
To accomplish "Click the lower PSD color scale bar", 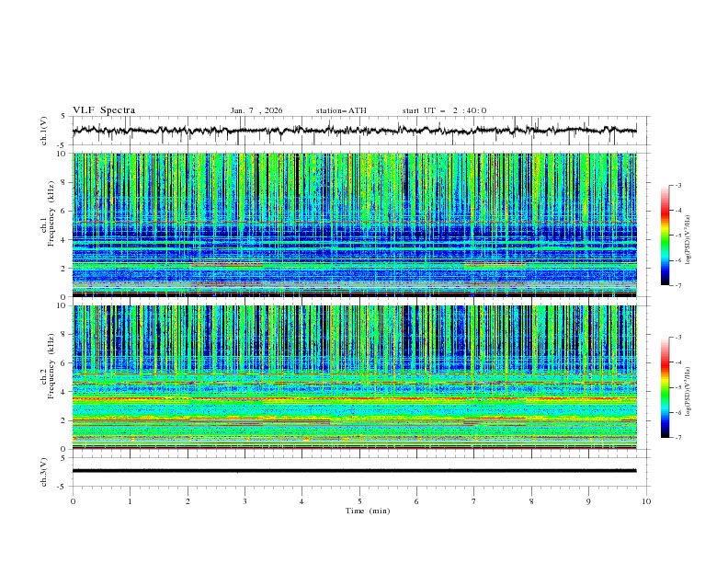I will pyautogui.click(x=665, y=387).
